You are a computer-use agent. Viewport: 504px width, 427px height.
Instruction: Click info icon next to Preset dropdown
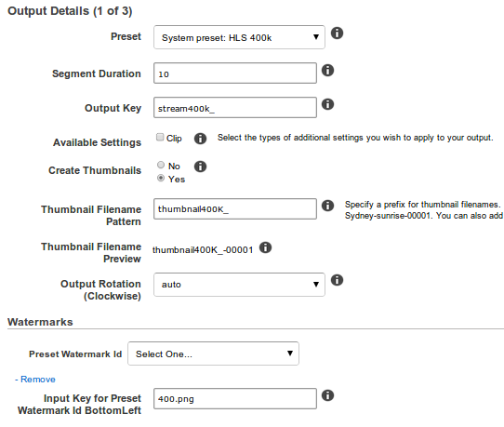337,33
